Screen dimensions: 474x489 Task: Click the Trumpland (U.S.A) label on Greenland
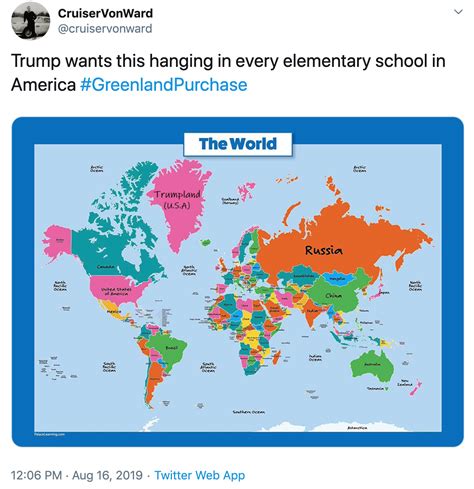point(177,199)
